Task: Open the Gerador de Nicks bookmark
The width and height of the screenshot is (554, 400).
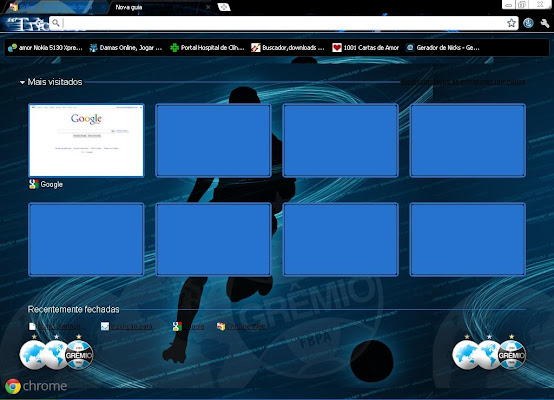Action: 443,48
